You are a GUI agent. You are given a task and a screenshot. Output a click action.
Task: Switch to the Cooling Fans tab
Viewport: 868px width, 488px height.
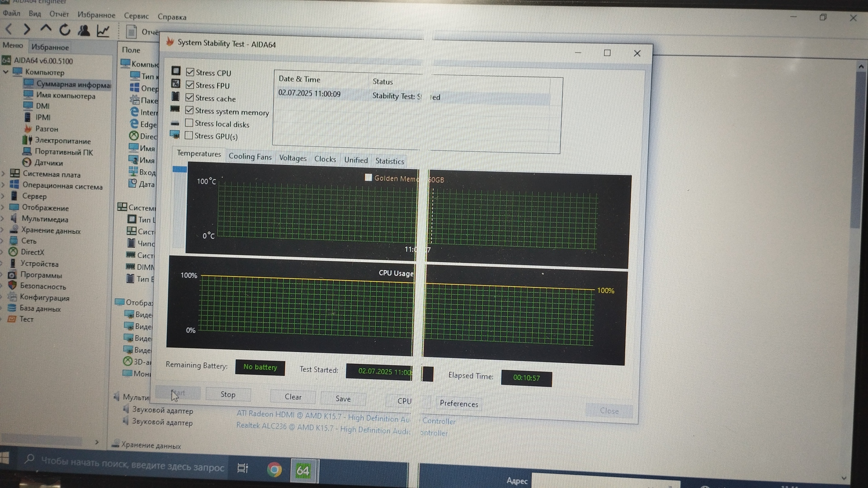[250, 156]
